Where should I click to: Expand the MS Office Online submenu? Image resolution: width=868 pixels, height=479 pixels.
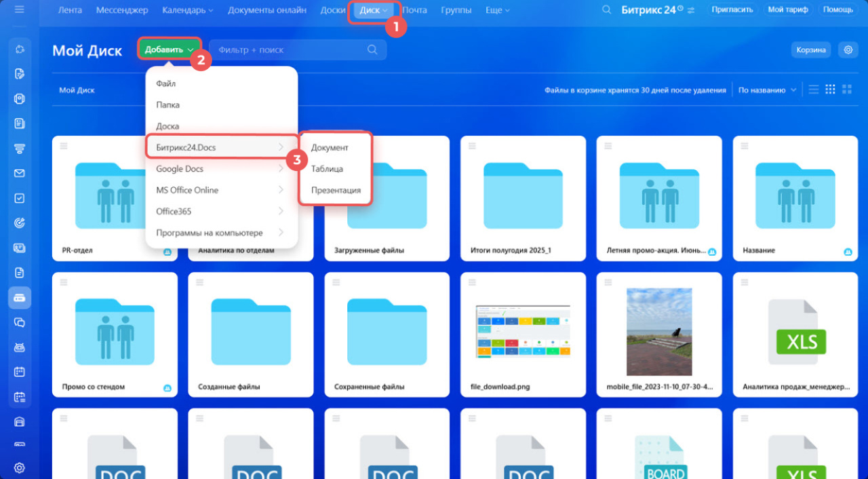tap(222, 190)
